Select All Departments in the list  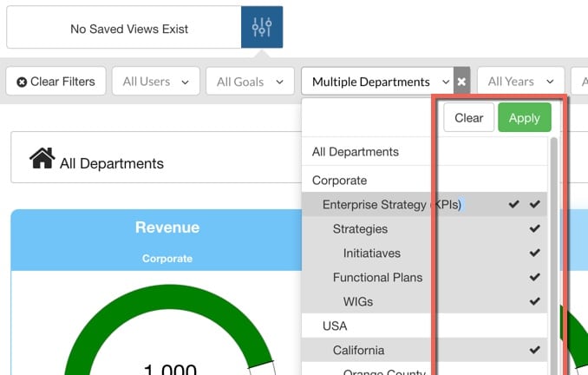[356, 152]
